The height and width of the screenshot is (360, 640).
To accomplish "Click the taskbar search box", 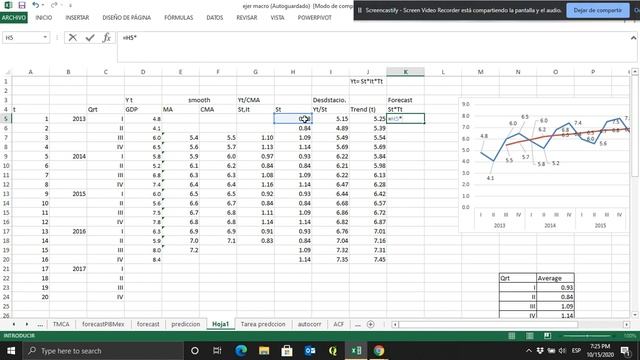I will [103, 351].
